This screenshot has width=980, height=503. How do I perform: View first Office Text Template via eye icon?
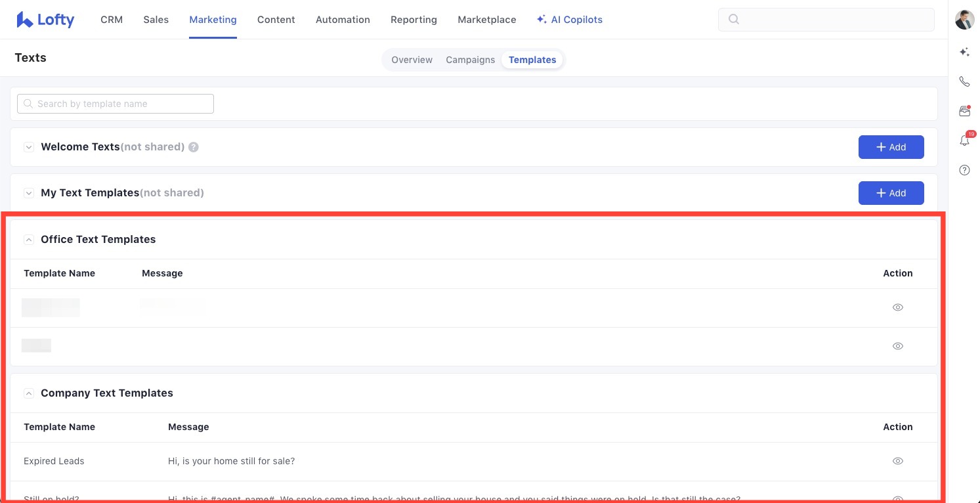pyautogui.click(x=897, y=307)
